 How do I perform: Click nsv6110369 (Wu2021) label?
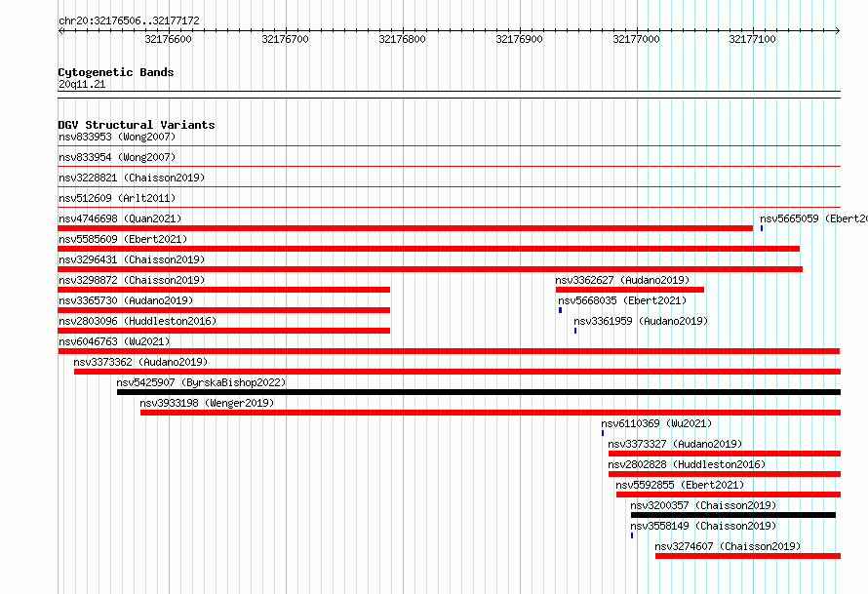point(656,423)
